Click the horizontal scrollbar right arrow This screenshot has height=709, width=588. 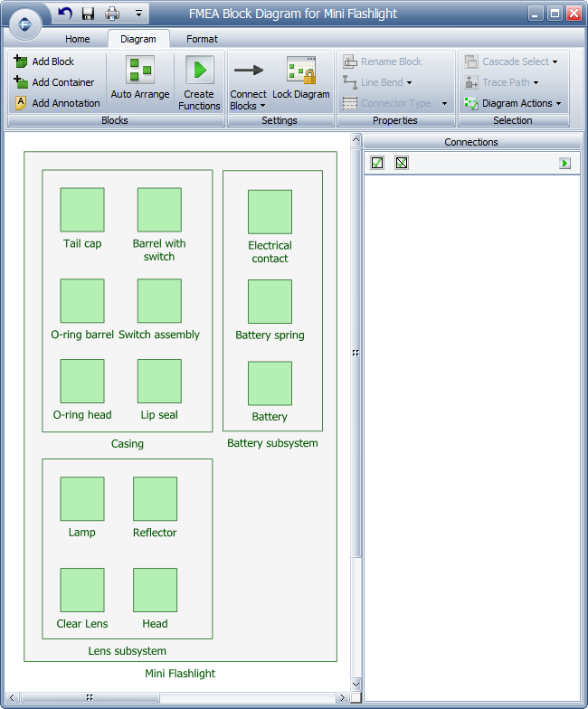point(343,698)
